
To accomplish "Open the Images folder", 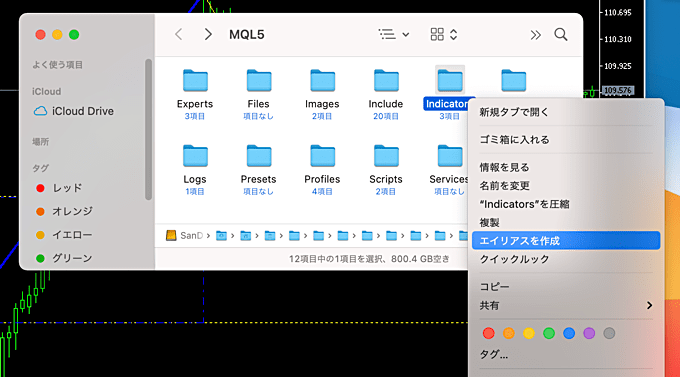I will pos(323,81).
